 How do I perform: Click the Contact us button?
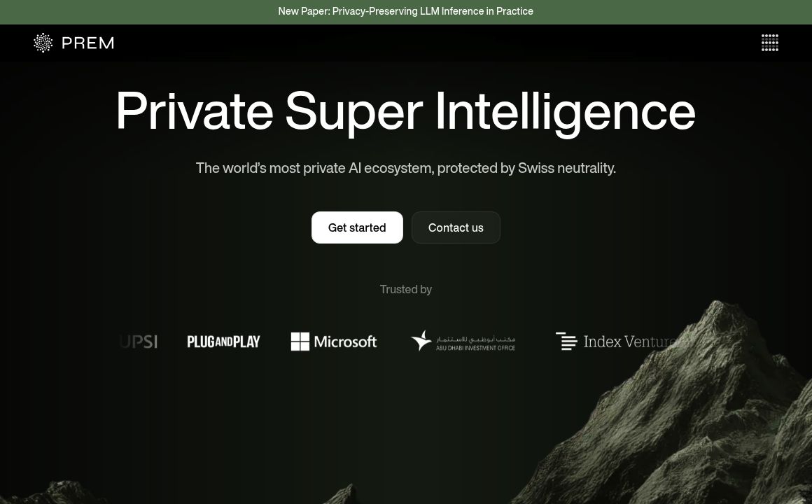point(456,227)
